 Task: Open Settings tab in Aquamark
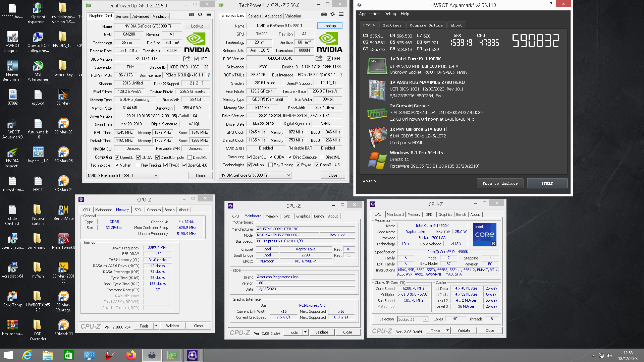tap(392, 25)
